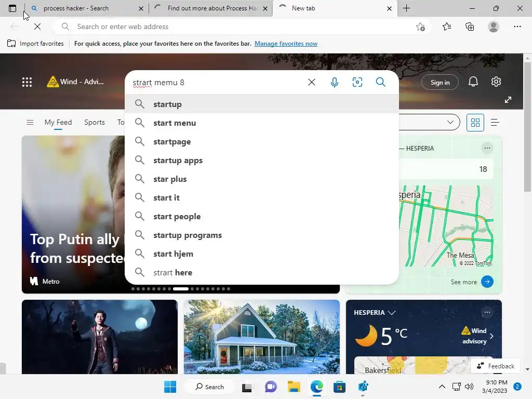Expand Hesperia location dropdown on weather card
532x399 pixels.
pyautogui.click(x=392, y=312)
